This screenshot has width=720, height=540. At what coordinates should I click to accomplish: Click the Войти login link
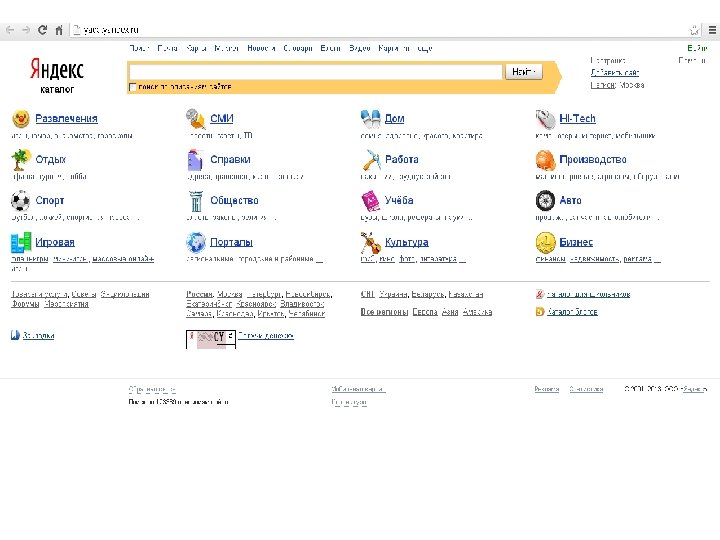[x=697, y=48]
